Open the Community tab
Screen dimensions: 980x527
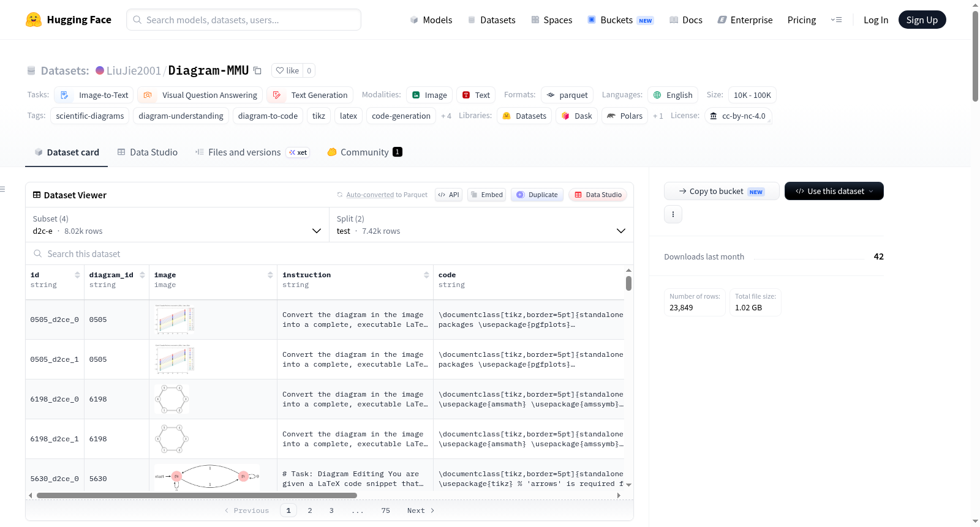pos(364,152)
